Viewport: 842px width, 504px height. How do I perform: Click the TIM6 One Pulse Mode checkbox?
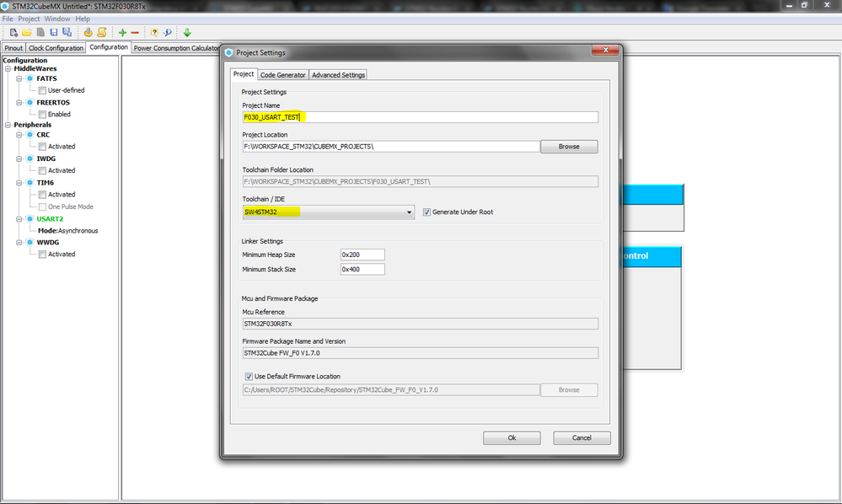42,206
